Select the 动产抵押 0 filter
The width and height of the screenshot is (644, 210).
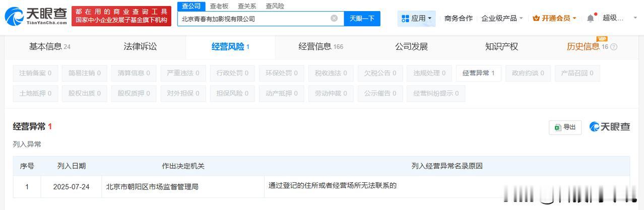point(282,93)
